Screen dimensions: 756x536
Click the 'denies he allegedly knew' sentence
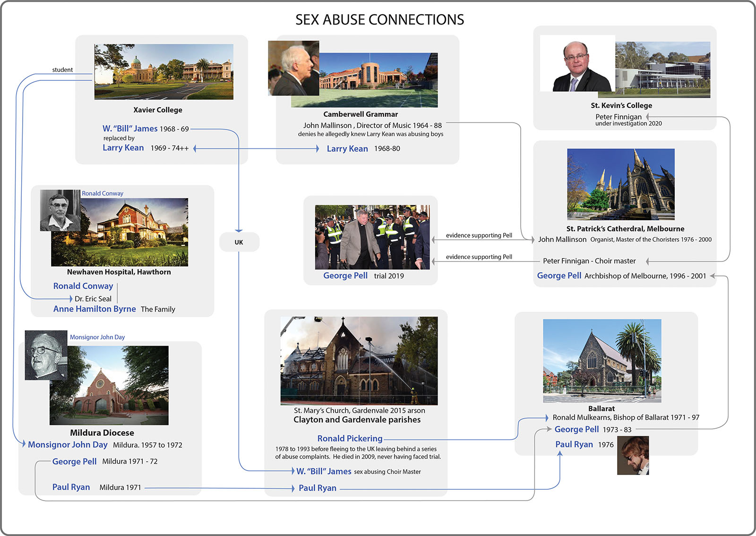[x=370, y=134]
